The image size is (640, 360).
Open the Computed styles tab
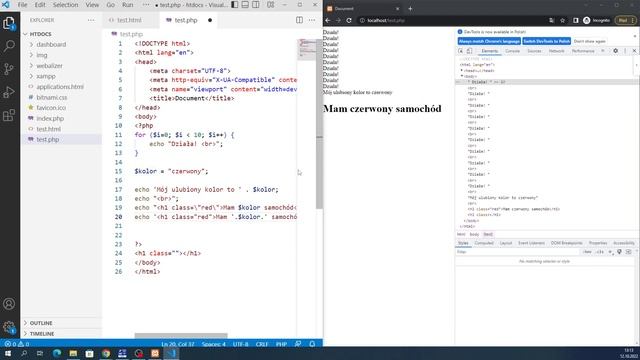(484, 243)
